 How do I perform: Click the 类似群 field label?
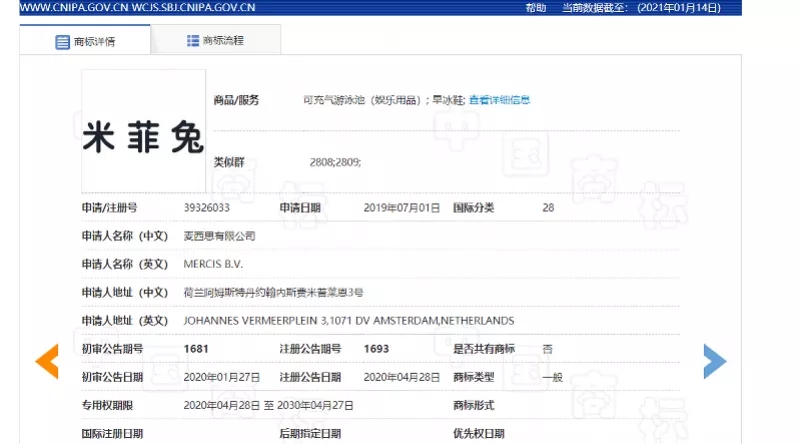[229, 162]
